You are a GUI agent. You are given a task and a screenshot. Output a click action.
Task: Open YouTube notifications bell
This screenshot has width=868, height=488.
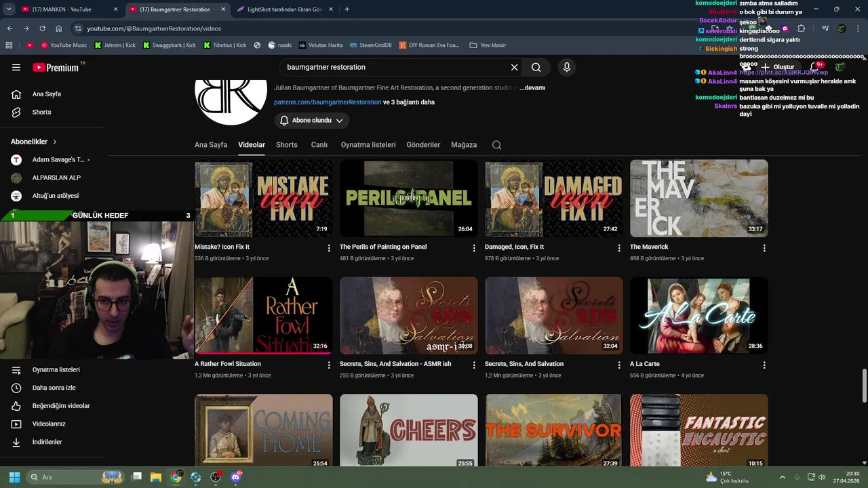814,67
